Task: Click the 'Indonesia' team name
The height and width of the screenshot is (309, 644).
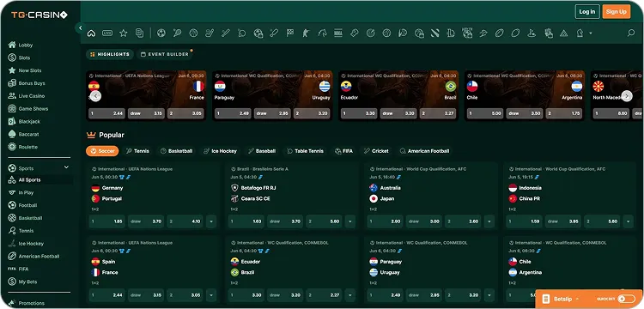Action: coord(531,188)
